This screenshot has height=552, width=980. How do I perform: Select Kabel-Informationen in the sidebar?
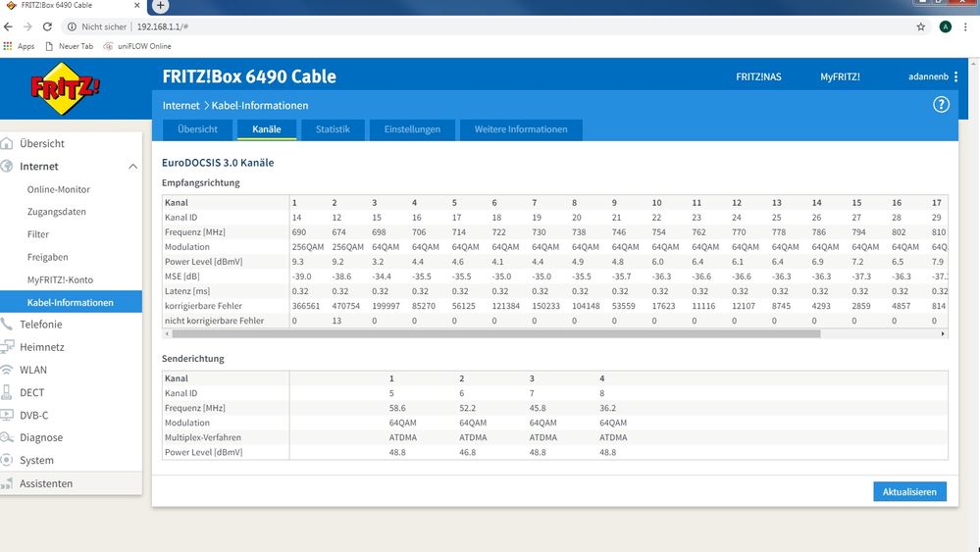72,302
